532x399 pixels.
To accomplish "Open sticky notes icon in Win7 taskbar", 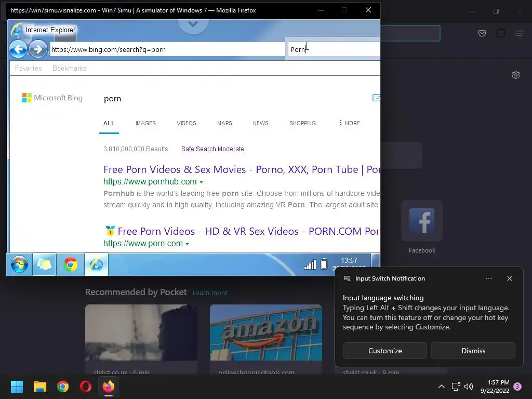I will pyautogui.click(x=44, y=264).
